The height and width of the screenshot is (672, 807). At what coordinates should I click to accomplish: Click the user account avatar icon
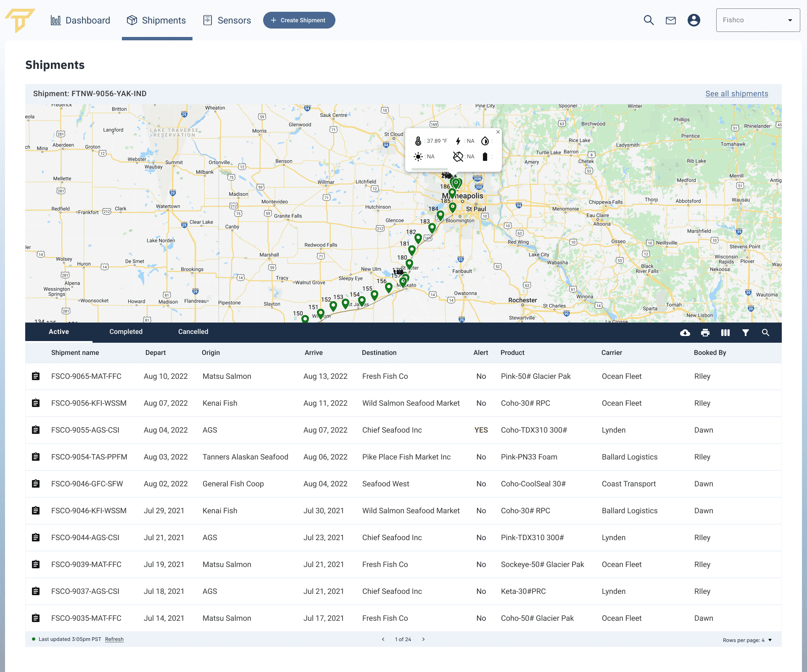tap(694, 20)
